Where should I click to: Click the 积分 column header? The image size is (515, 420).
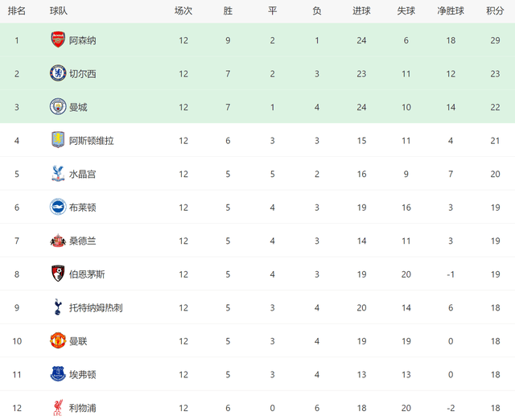pos(495,11)
